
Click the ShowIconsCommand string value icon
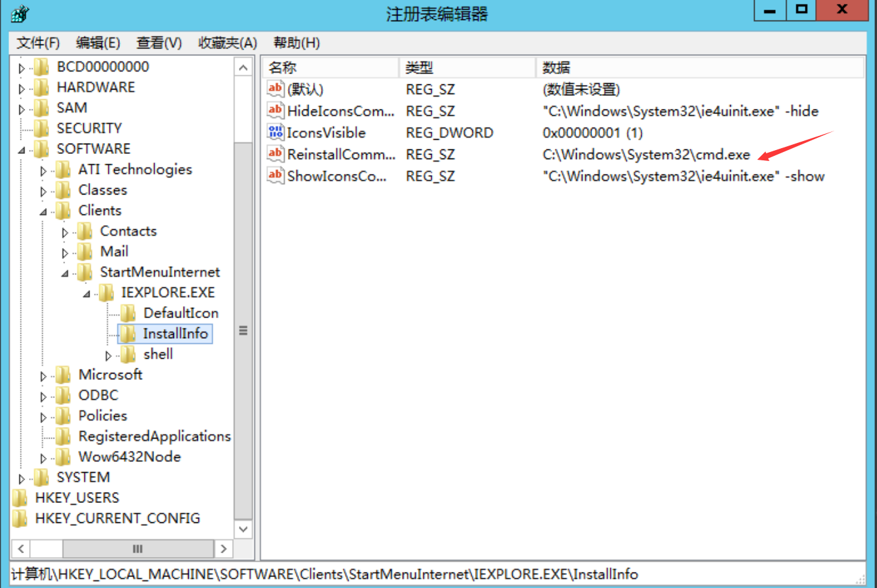click(x=275, y=176)
